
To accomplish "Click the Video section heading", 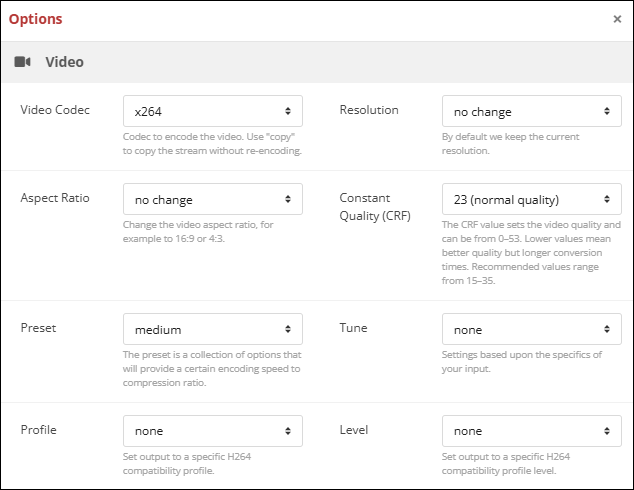I will (x=64, y=62).
